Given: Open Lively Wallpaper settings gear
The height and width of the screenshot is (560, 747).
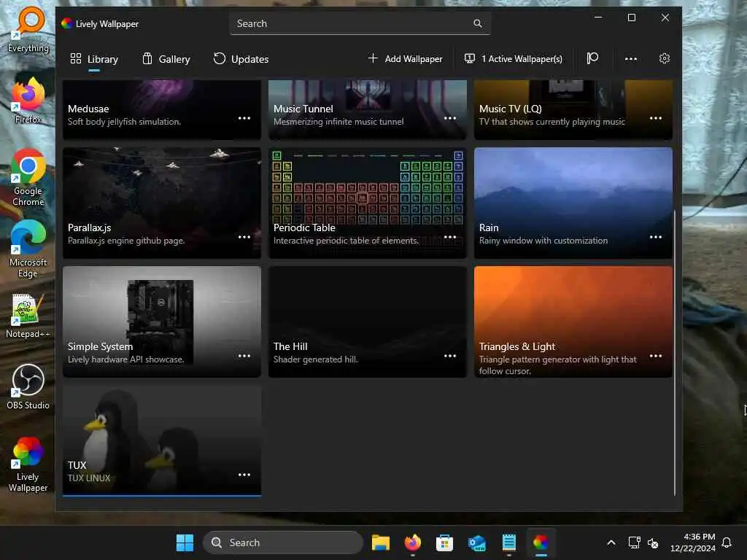Looking at the screenshot, I should tap(664, 58).
